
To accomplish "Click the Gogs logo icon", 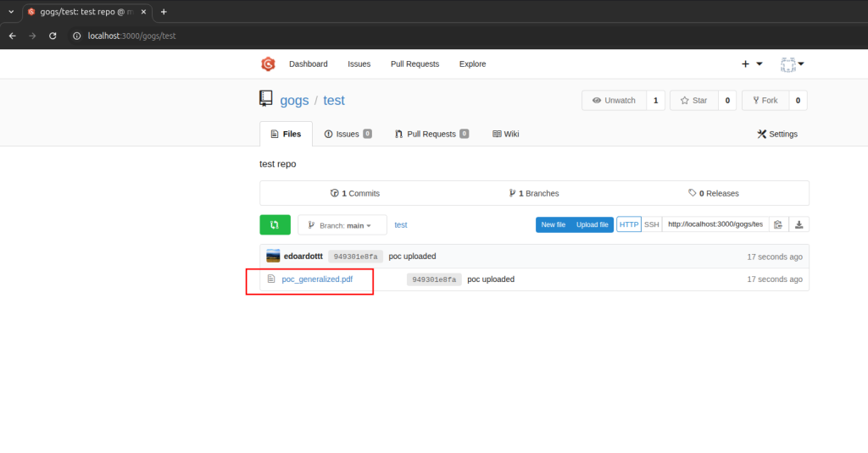I will pos(268,64).
